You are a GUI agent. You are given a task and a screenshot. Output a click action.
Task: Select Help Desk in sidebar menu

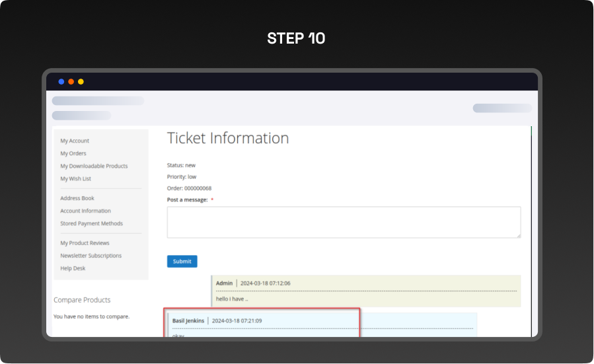pyautogui.click(x=73, y=268)
